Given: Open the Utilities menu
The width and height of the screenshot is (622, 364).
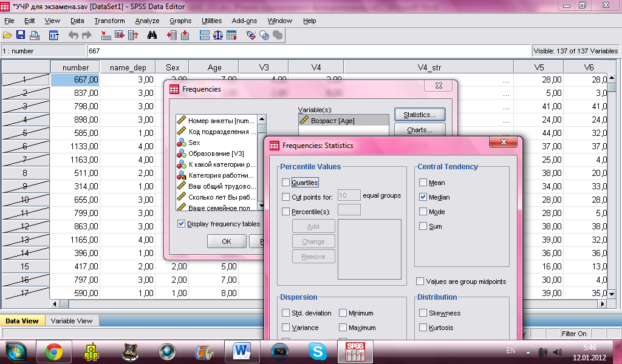Looking at the screenshot, I should click(x=212, y=21).
